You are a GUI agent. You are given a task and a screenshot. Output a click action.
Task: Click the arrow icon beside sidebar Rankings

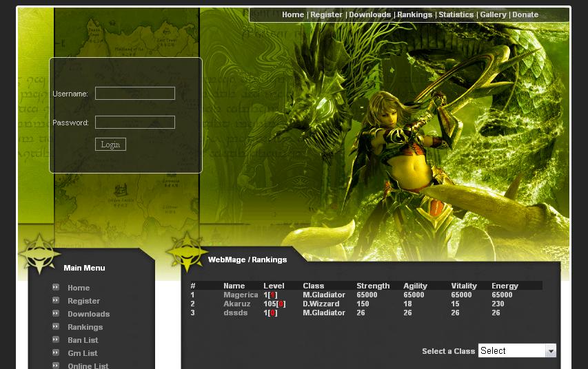pos(56,327)
